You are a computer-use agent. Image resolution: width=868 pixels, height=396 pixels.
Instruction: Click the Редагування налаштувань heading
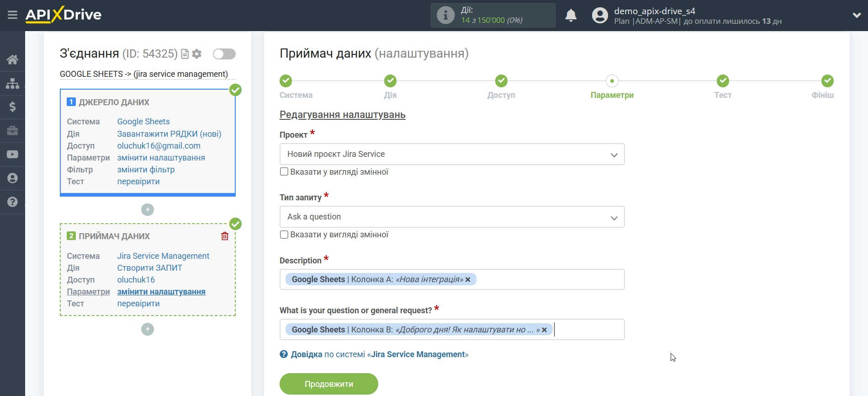[x=343, y=115]
